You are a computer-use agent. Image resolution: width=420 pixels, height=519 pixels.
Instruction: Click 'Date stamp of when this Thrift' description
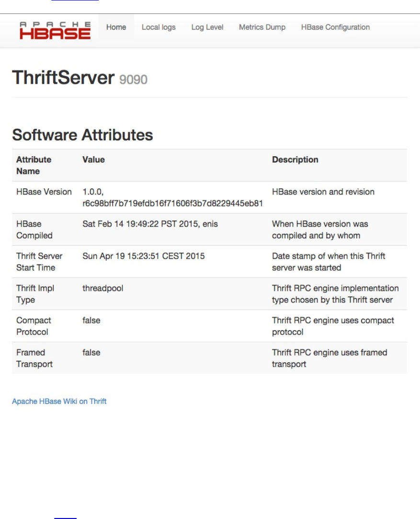pyautogui.click(x=329, y=262)
